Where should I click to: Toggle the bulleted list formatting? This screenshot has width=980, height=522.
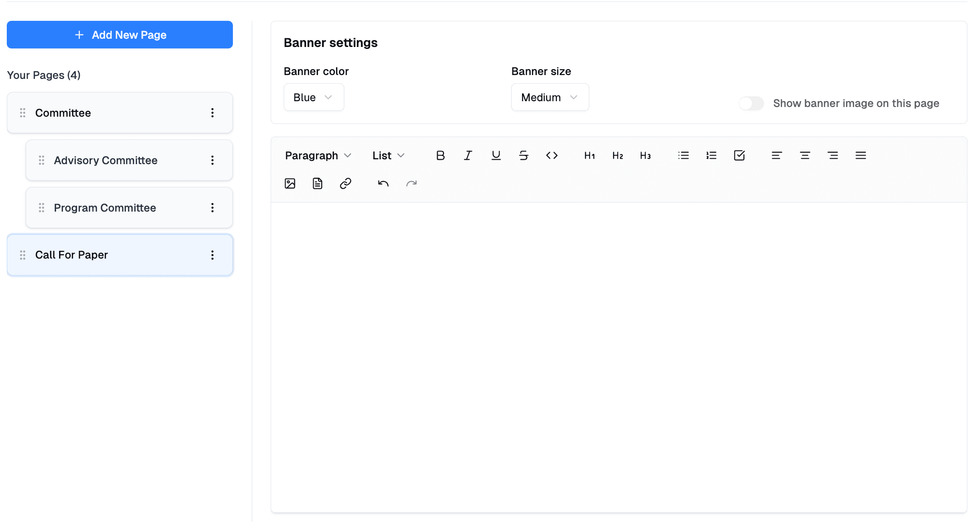(683, 155)
